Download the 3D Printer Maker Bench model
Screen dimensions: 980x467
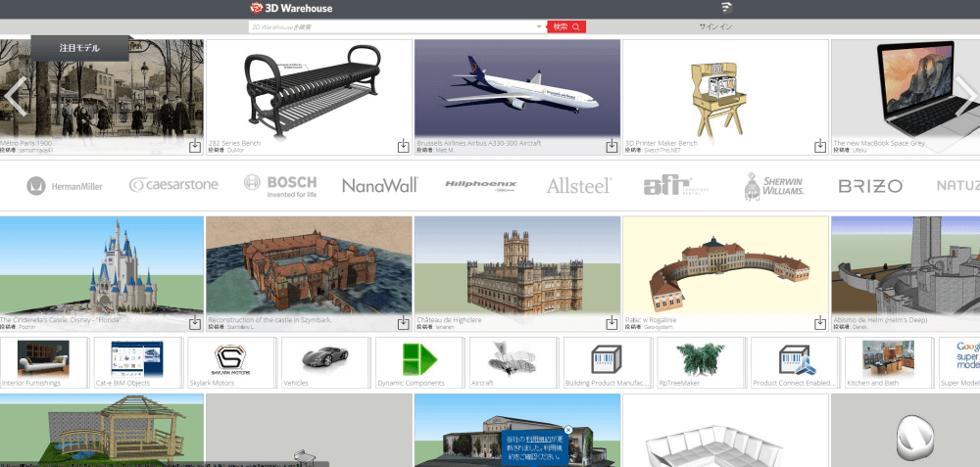pos(820,147)
